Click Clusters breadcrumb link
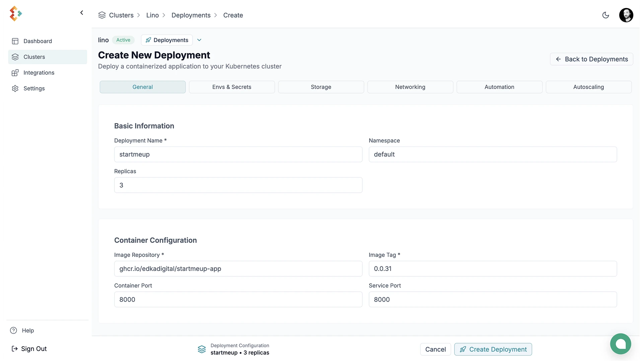The image size is (643, 364). (x=121, y=15)
